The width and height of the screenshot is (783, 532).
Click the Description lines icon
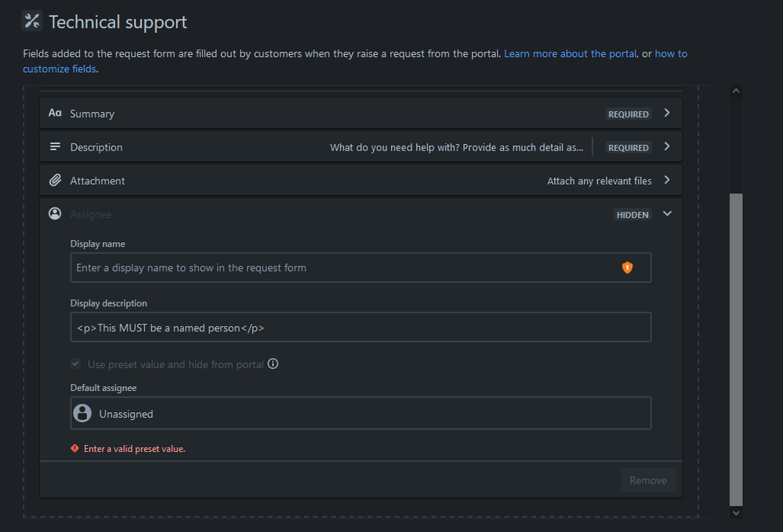[55, 147]
